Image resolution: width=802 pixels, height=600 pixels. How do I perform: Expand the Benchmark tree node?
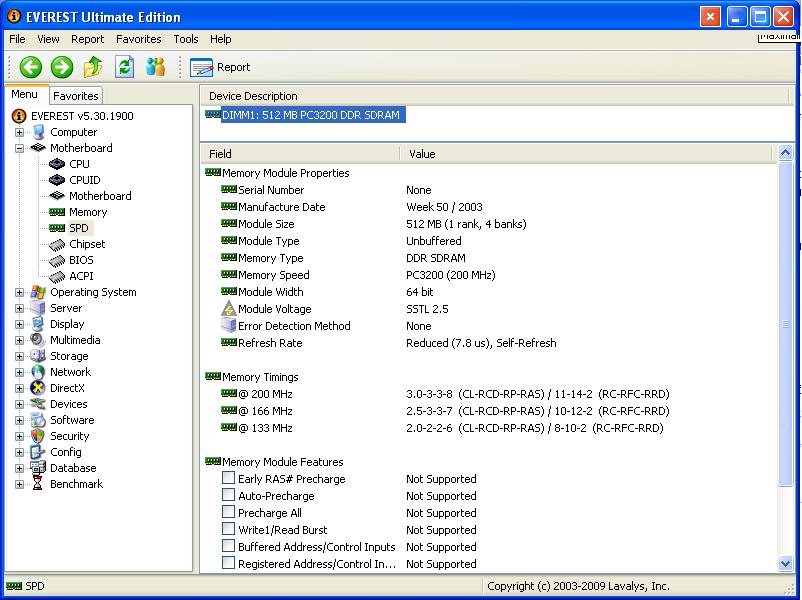pos(19,484)
